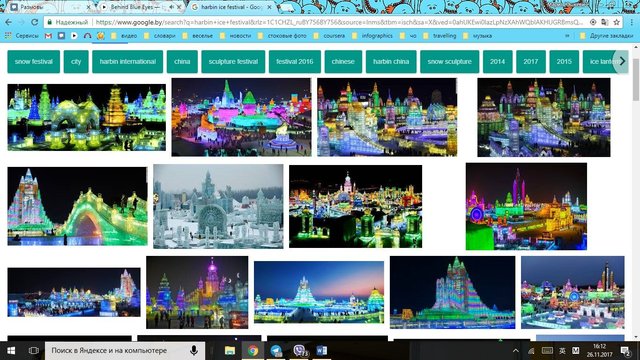Image resolution: width=640 pixels, height=360 pixels.
Task: Open the first top-left festival image
Action: point(87,117)
